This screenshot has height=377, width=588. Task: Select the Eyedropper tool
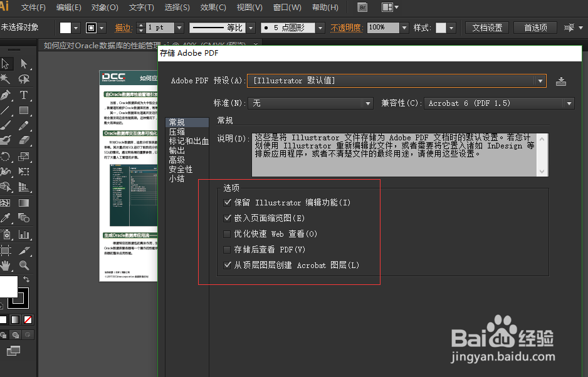point(6,218)
